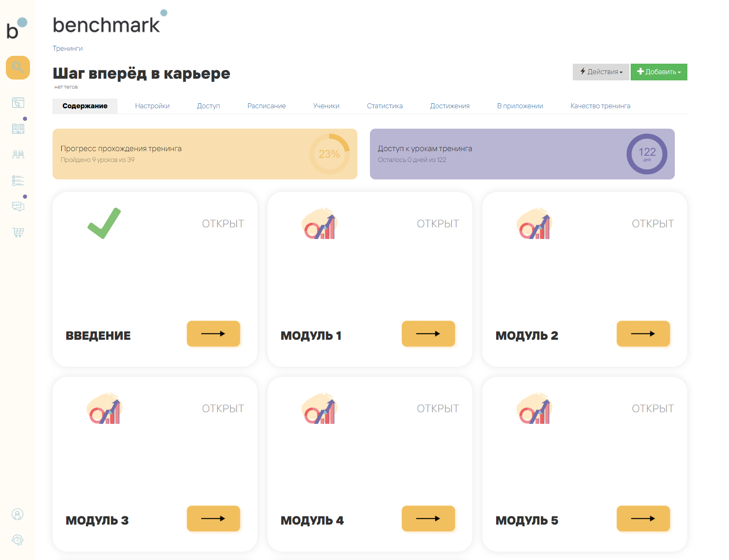Open МОДУЛЬ 2 with its arrow button
The image size is (729, 560).
tap(643, 334)
